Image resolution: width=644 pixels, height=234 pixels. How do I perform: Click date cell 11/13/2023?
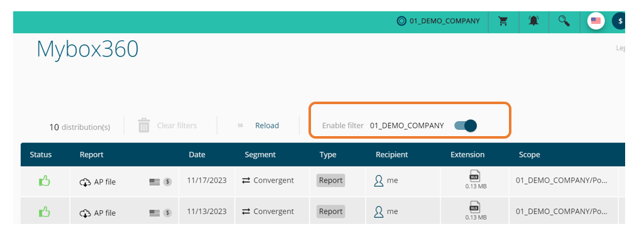pyautogui.click(x=207, y=211)
